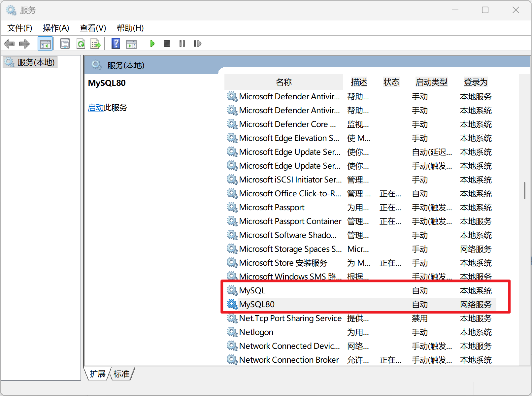Click Micr... description of Storage Spaces row
532x396 pixels.
358,249
